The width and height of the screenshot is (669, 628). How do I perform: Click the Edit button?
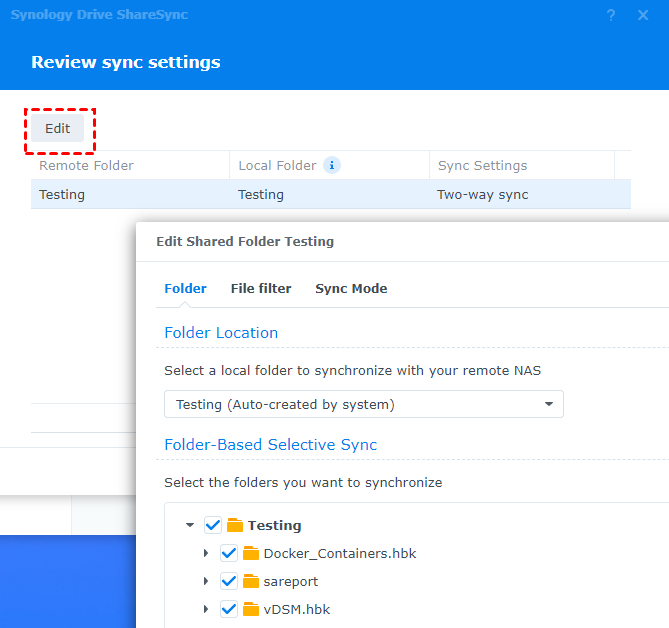(58, 128)
